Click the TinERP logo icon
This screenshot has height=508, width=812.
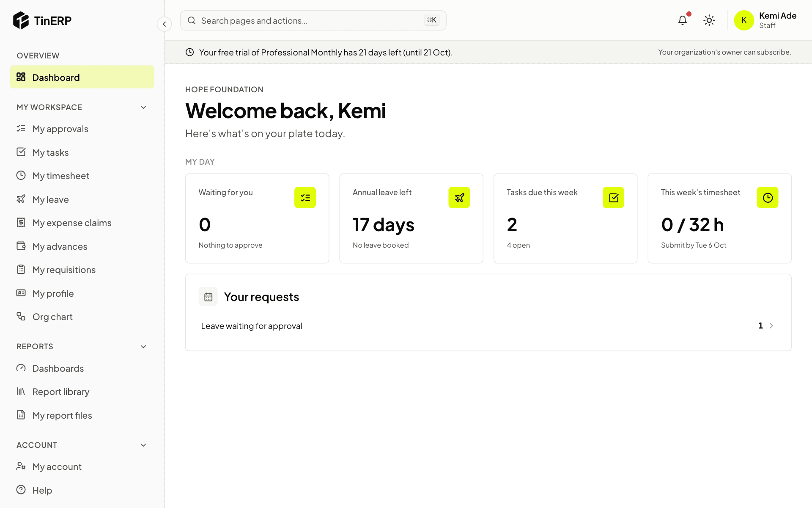pos(21,20)
